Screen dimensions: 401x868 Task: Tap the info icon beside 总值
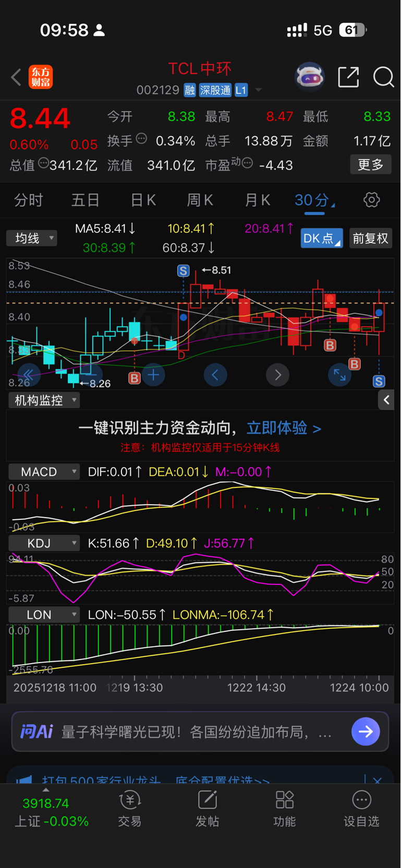(43, 163)
